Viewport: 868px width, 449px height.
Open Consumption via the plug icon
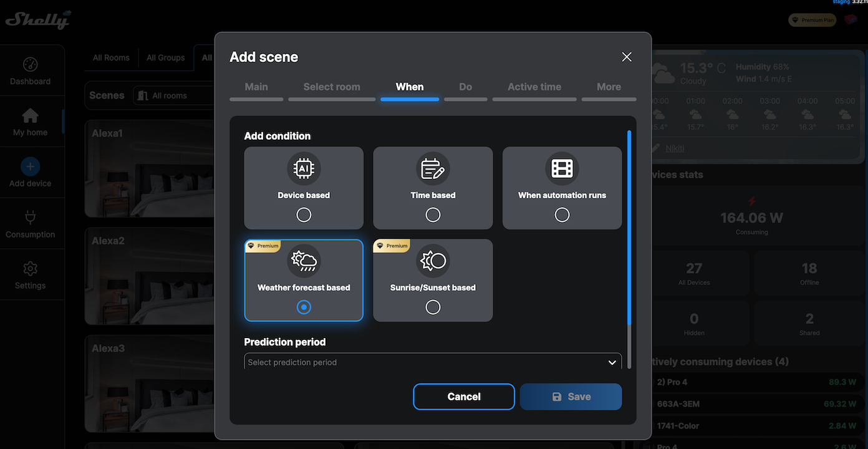30,218
